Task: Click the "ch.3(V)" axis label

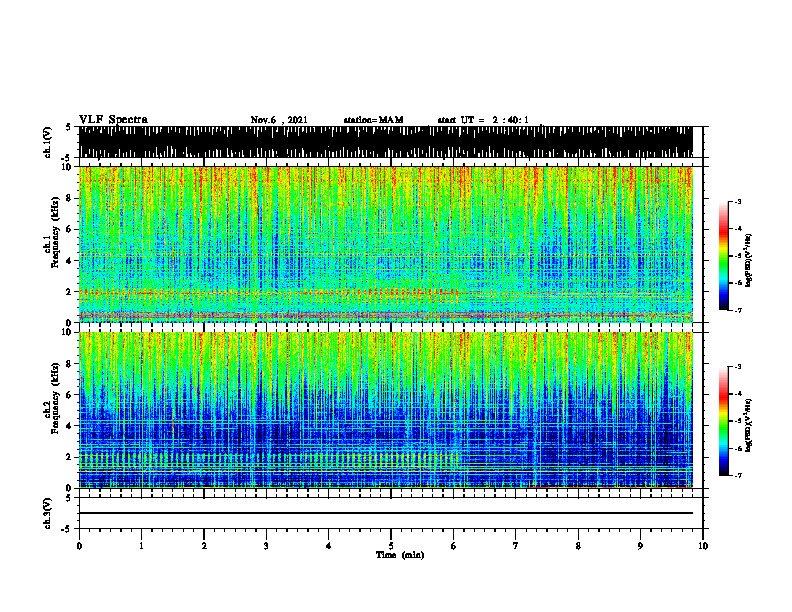Action: [47, 513]
